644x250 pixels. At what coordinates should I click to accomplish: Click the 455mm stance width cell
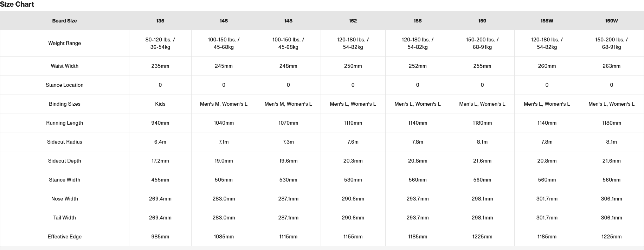160,180
